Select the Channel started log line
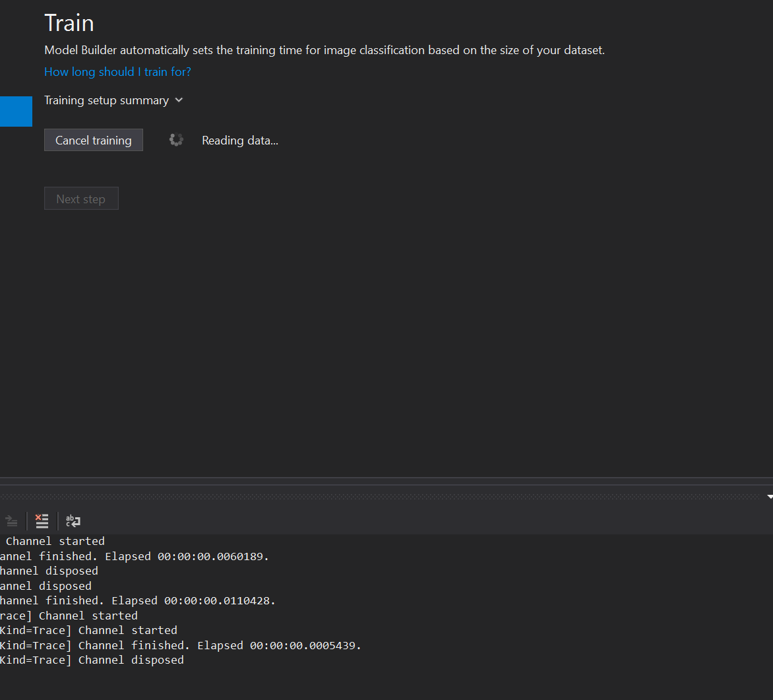Image resolution: width=773 pixels, height=700 pixels. [54, 540]
